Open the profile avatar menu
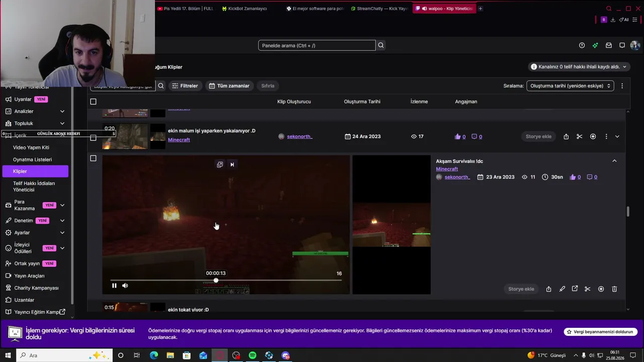The height and width of the screenshot is (362, 644). coord(635,45)
